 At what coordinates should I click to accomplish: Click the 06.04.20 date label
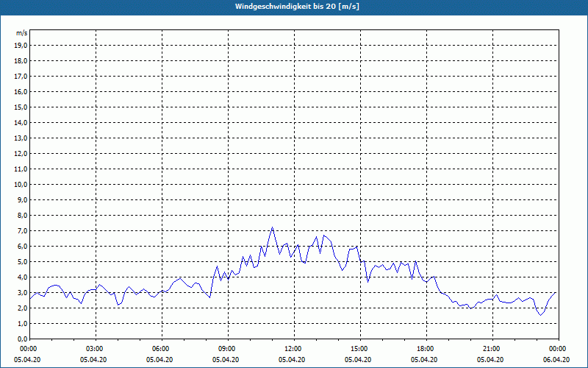pos(556,360)
